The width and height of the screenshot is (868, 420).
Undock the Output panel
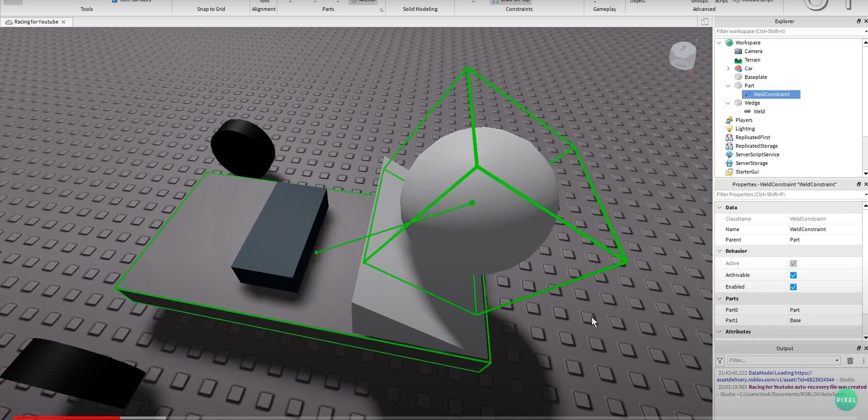coord(859,348)
